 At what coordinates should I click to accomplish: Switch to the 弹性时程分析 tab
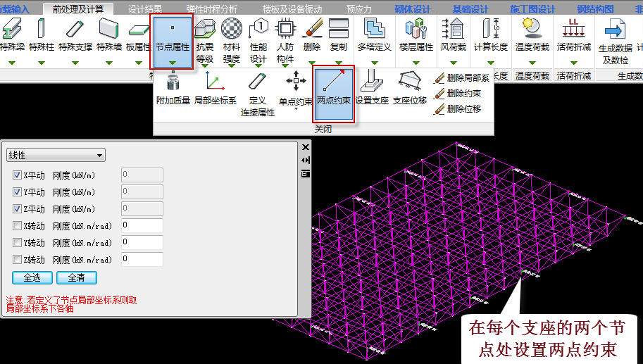click(211, 8)
